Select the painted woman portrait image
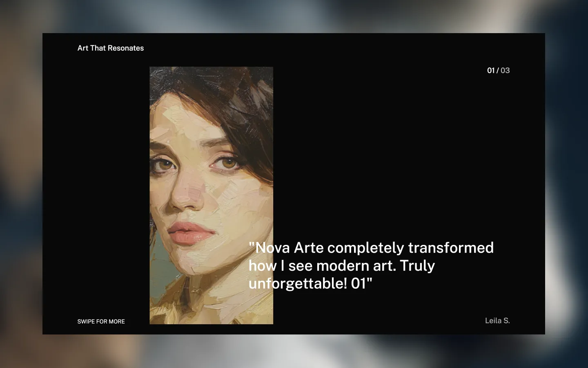Screen dimensions: 588x368 [211, 195]
